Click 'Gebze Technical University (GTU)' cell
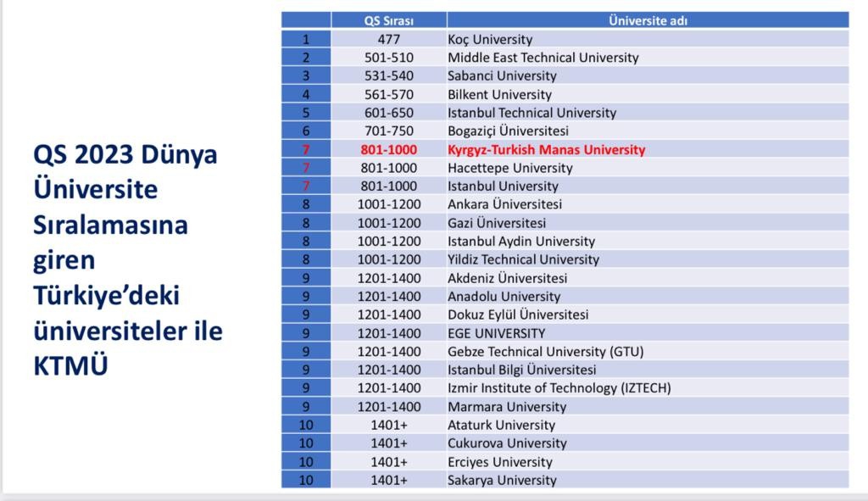Screen dimensions: 868x501 pos(648,352)
